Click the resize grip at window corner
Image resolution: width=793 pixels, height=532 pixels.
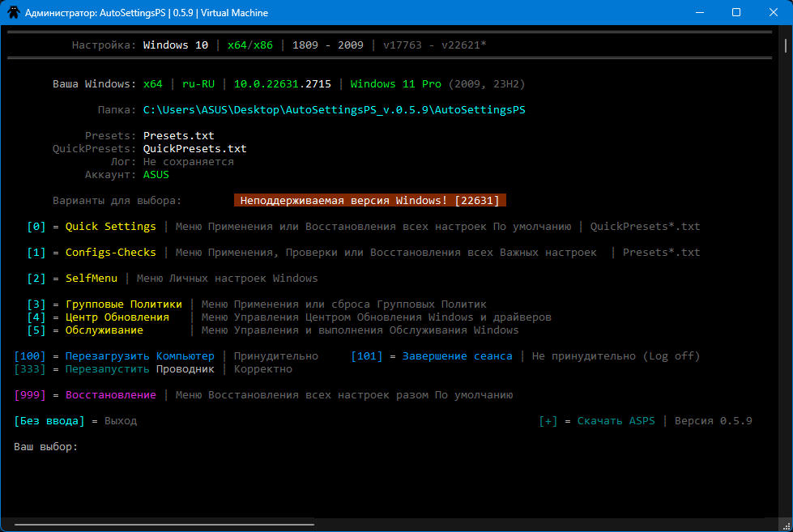787,526
